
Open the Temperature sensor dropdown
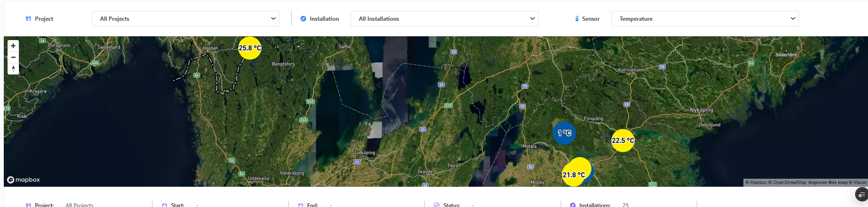click(x=705, y=19)
